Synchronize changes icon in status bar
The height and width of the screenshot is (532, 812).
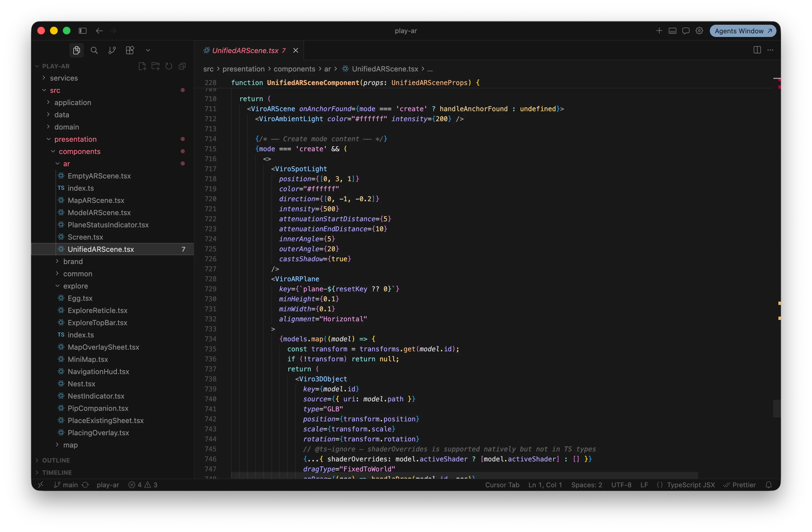85,485
